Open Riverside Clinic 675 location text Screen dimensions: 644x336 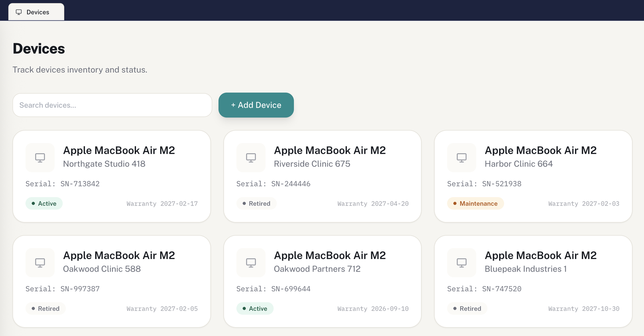tap(312, 164)
